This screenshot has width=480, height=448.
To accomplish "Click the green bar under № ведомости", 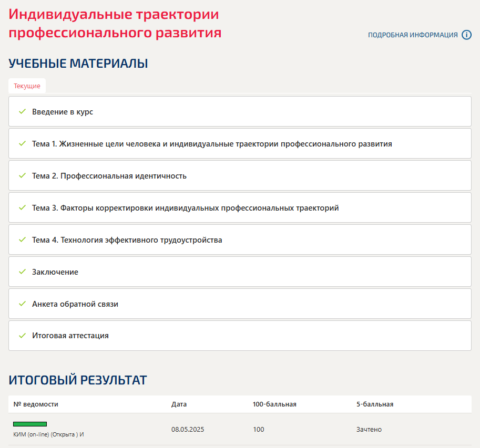I will 30,424.
